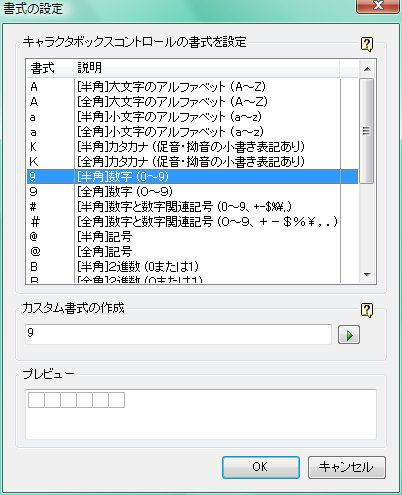Image resolution: width=402 pixels, height=495 pixels.
Task: Click the OK button
Action: coord(261,467)
